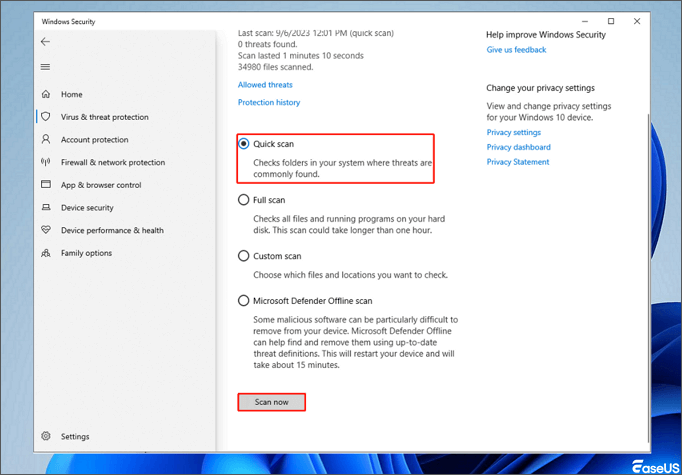Click 'Change your privacy settings' heading

541,88
